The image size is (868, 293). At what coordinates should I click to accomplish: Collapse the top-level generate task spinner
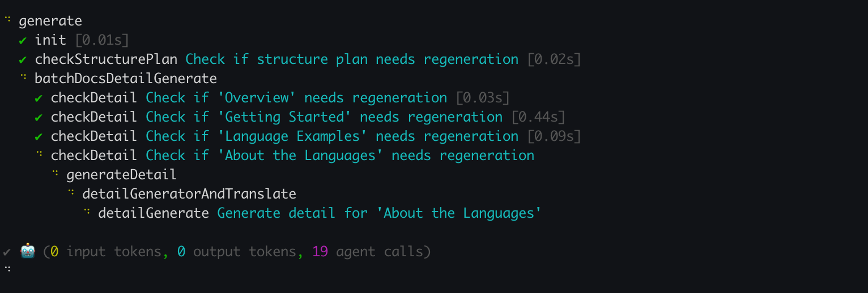pyautogui.click(x=7, y=20)
